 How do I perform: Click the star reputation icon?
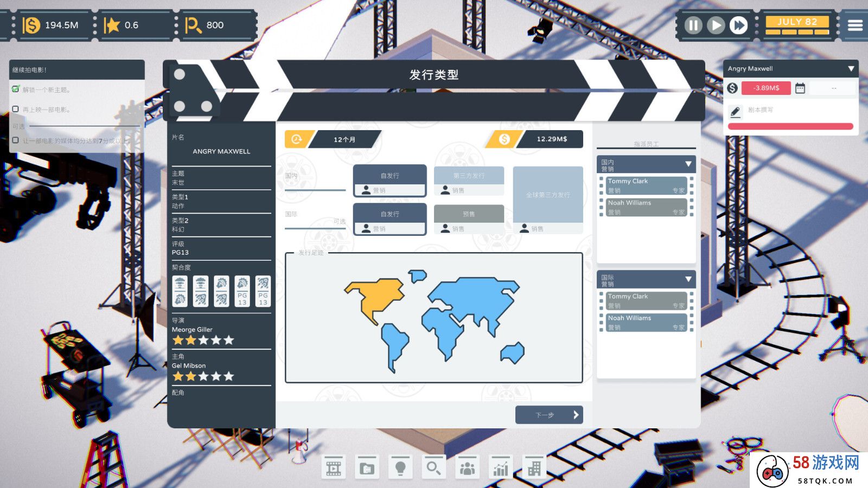(x=112, y=25)
